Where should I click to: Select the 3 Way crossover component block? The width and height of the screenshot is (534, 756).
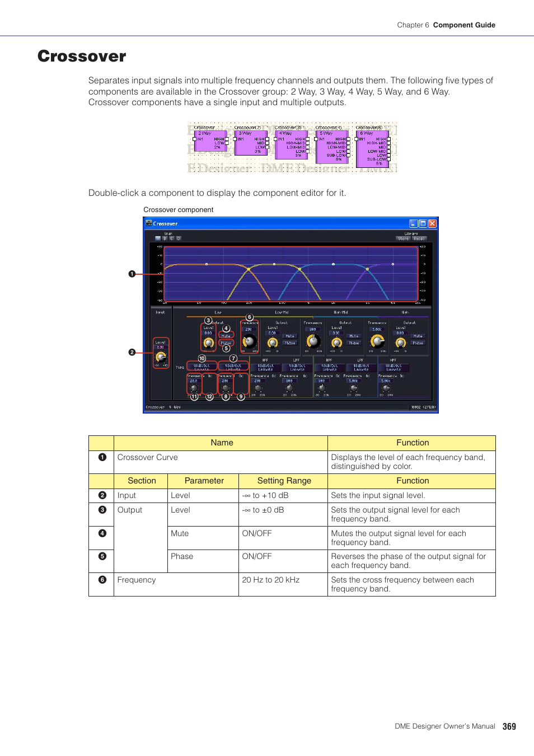coord(251,143)
